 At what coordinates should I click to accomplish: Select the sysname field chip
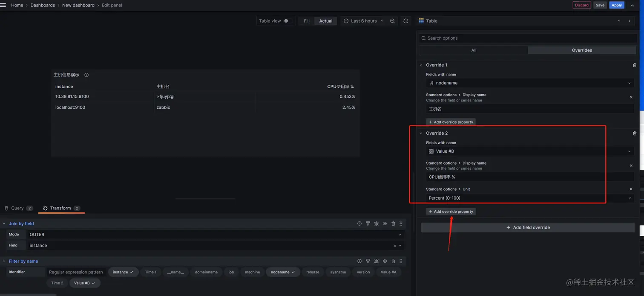[338, 272]
